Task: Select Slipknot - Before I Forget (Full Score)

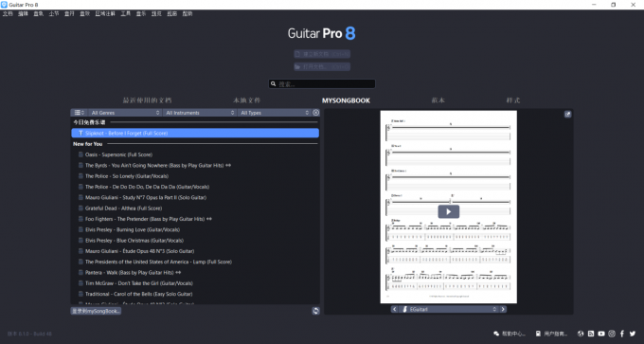Action: click(x=195, y=134)
